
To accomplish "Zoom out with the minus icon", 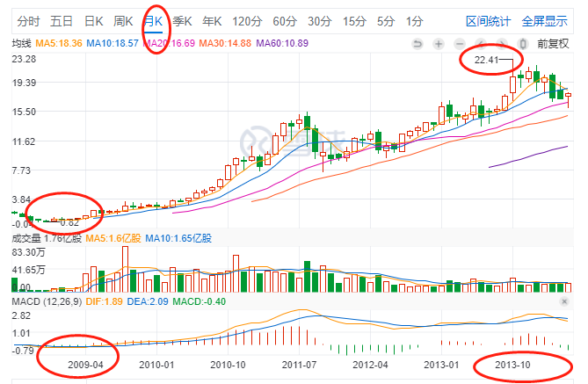I will pyautogui.click(x=460, y=42).
